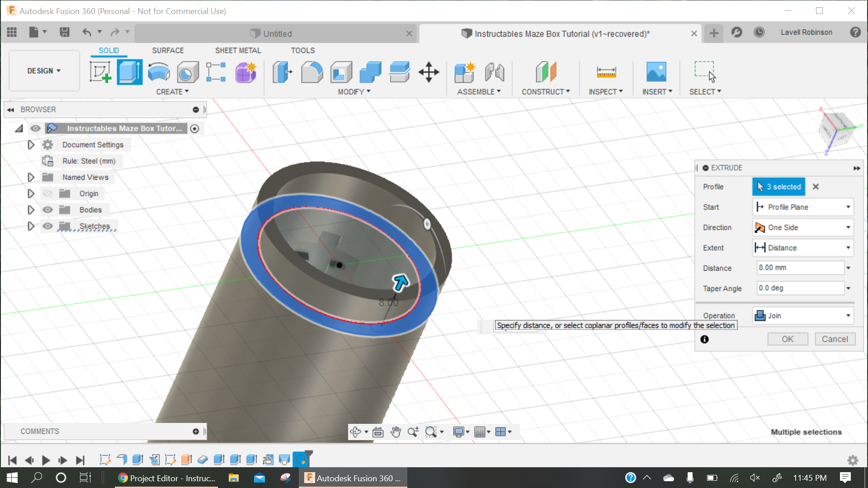
Task: Switch to the SHEET METAL tab
Action: click(x=238, y=51)
